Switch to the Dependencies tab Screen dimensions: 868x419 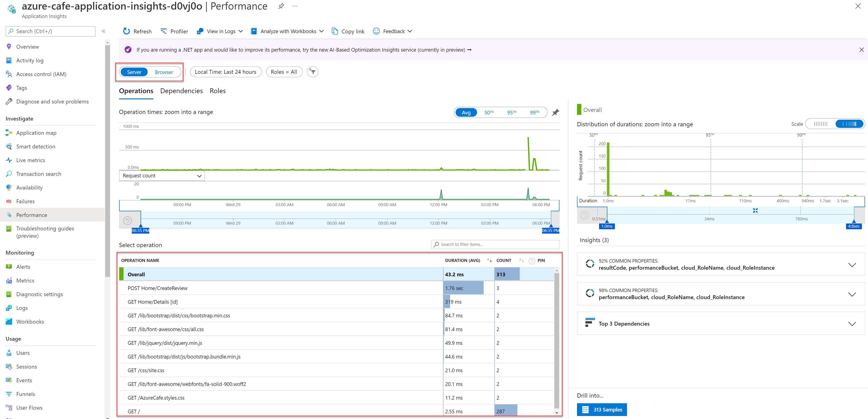pyautogui.click(x=181, y=91)
